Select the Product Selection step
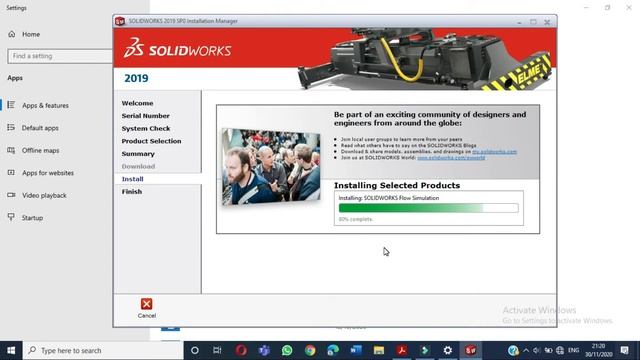Screen dimensions: 640x360 [151, 141]
